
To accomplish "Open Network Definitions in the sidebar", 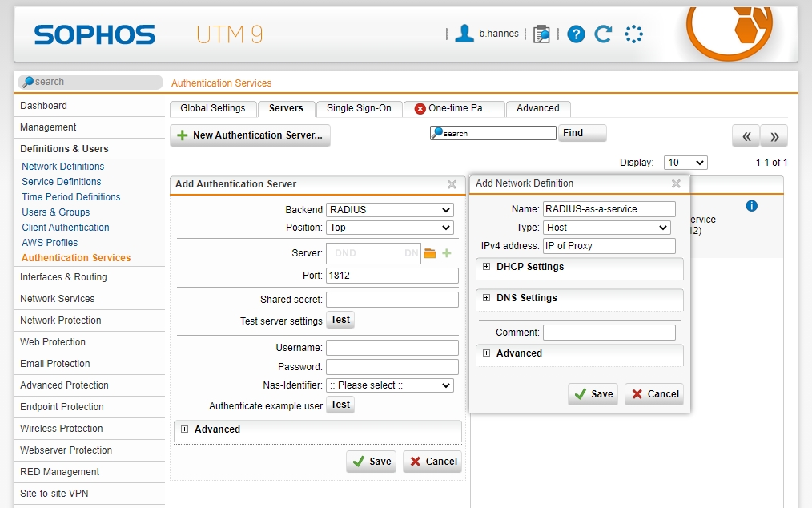I will 62,167.
